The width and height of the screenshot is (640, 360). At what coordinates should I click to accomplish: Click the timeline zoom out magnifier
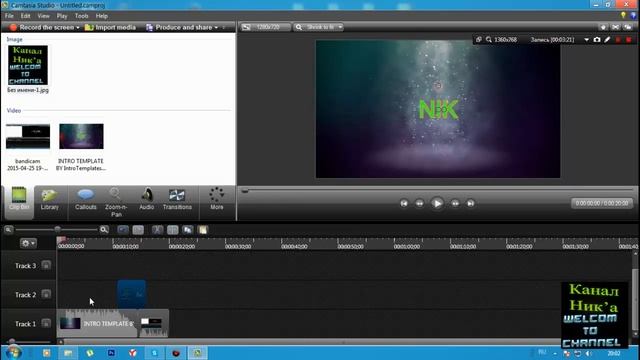[8, 230]
